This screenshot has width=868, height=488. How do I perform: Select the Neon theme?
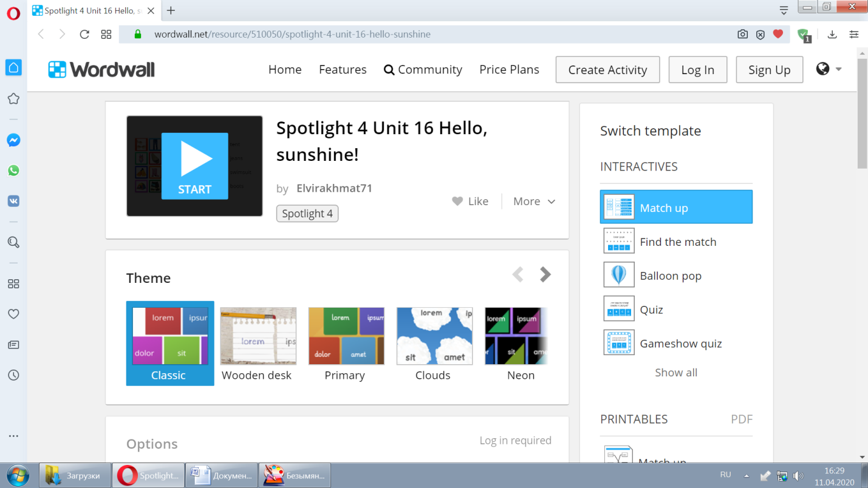516,344
